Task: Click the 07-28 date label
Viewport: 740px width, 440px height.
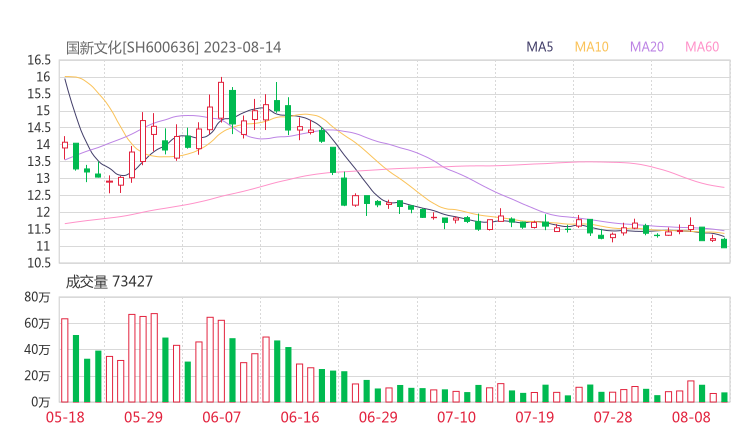Action: point(613,417)
